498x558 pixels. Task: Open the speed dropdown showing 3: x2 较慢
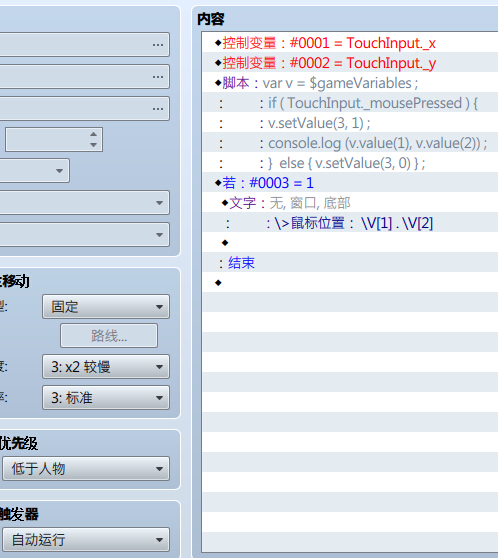tap(106, 367)
